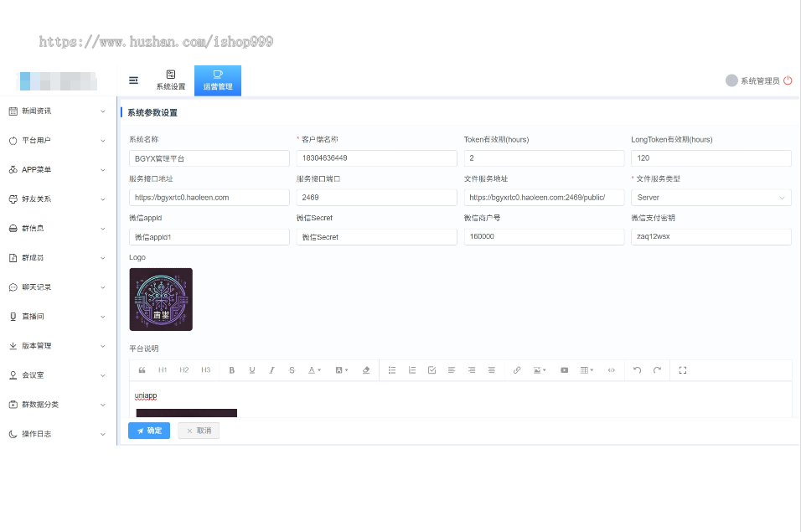Toggle bold formatting in editor
Screen dimensions: 801x532
pos(231,370)
